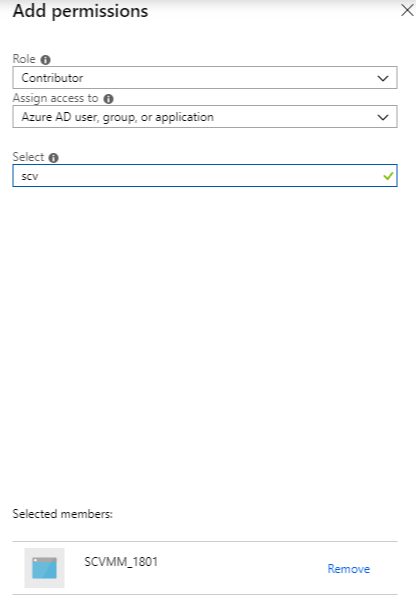Viewport: 416px width, 612px height.
Task: Click the Selected members label
Action: coord(62,514)
